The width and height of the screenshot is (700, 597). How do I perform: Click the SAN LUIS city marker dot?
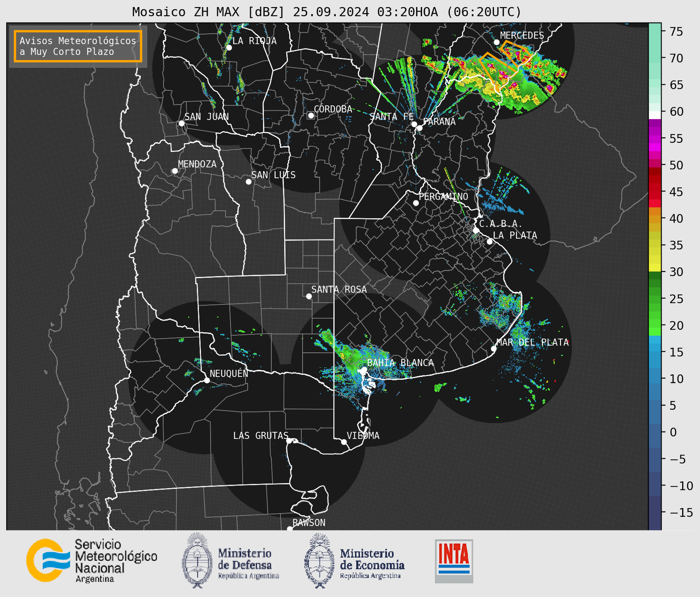click(249, 182)
